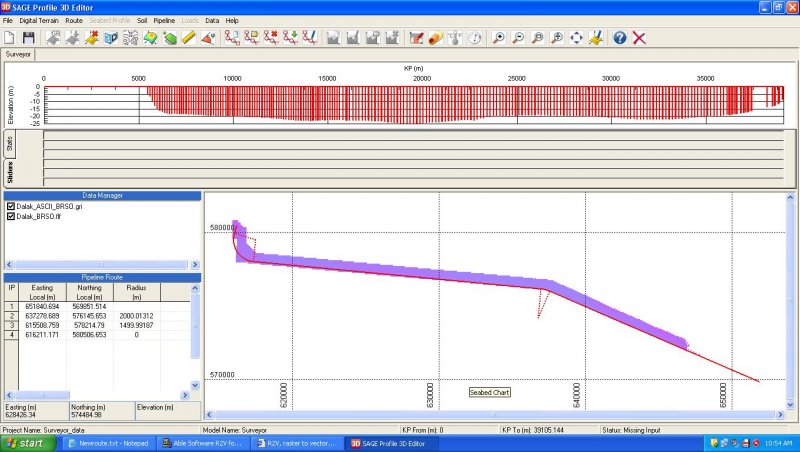Open the Digital Terrain menu
The image size is (800, 452).
click(x=38, y=20)
